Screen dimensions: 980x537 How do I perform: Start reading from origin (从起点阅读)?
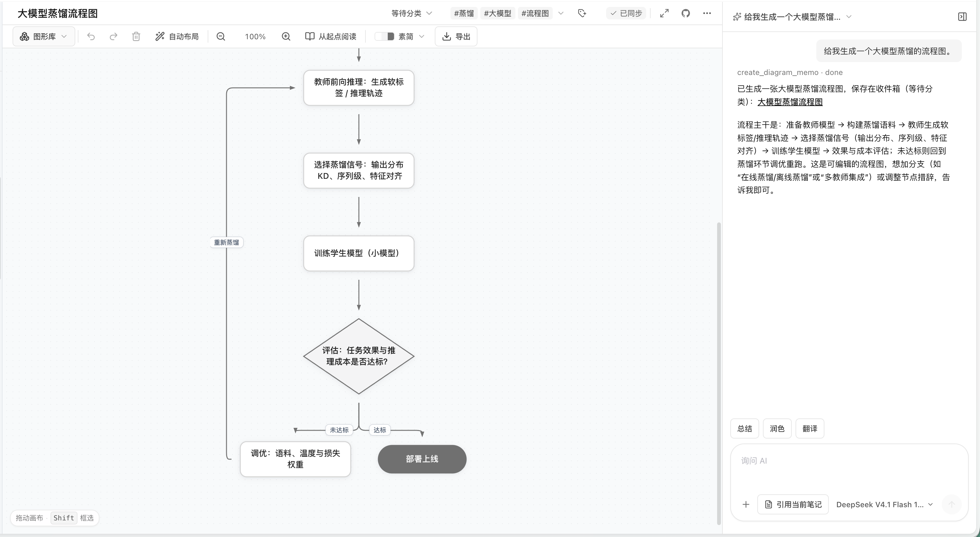[x=331, y=36]
